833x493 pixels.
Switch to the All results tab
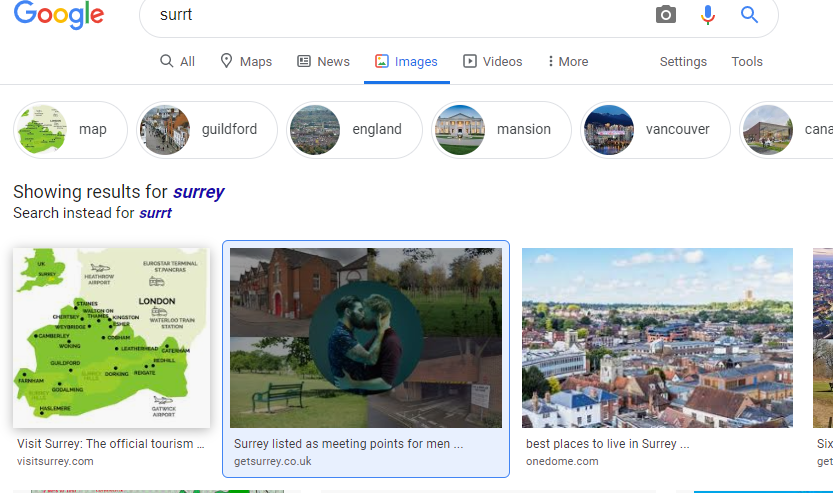tap(178, 62)
